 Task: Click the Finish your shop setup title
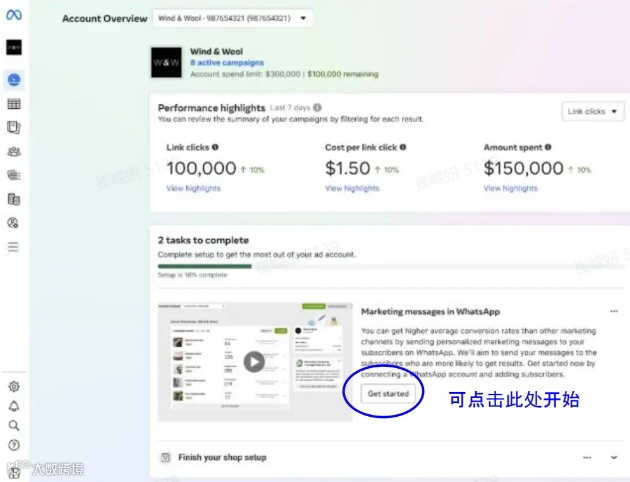[x=222, y=457]
